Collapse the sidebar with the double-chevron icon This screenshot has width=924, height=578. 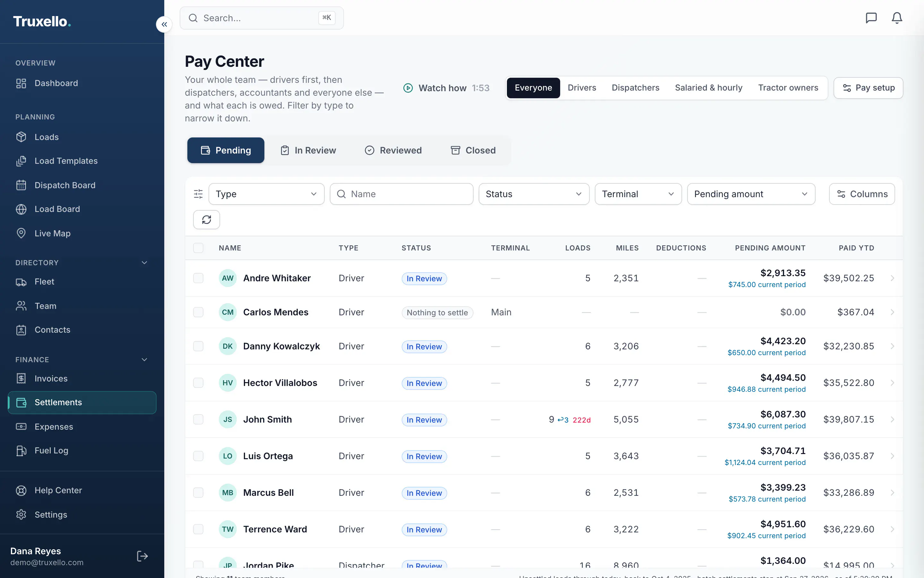click(x=164, y=24)
